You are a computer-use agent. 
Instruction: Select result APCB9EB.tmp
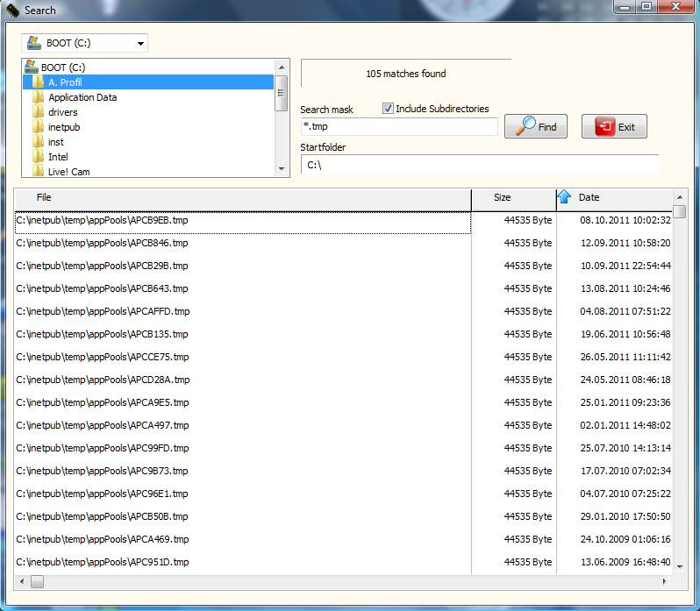pos(243,222)
